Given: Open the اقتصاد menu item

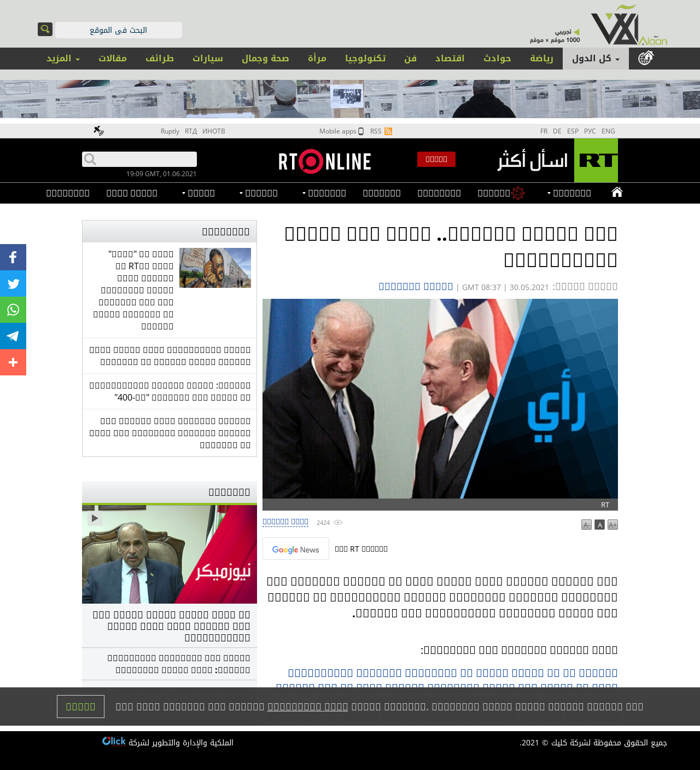Looking at the screenshot, I should (x=450, y=59).
